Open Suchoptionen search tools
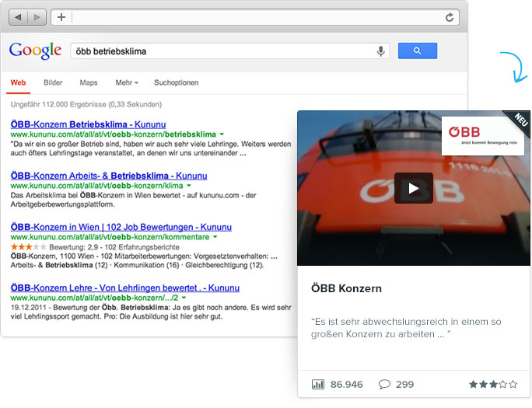 pos(176,82)
